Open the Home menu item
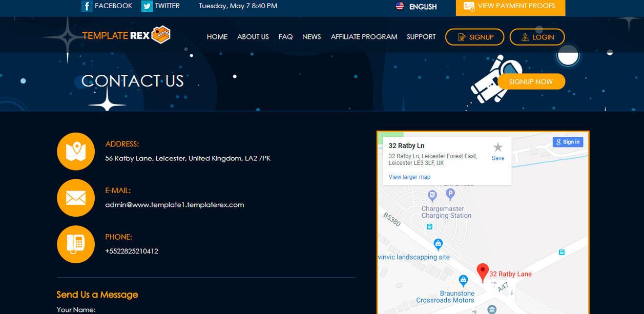The image size is (644, 314). [x=217, y=37]
